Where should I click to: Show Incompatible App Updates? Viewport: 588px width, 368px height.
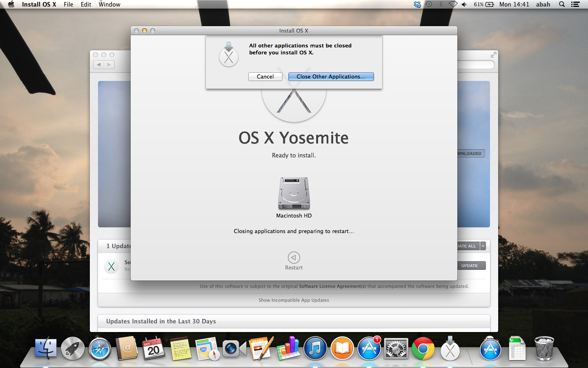294,300
